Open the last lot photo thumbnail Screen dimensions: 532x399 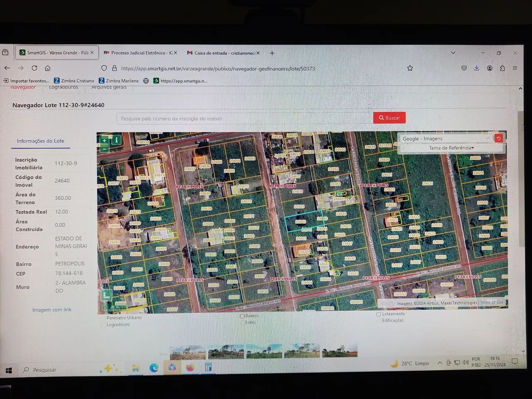coord(340,351)
